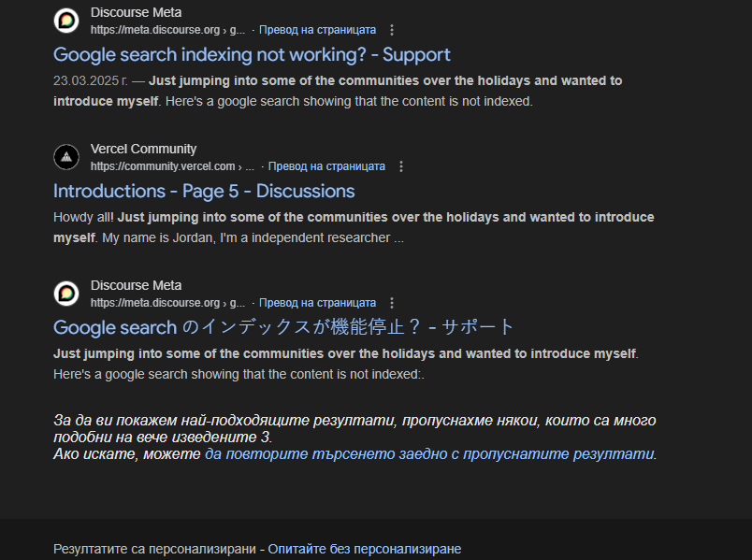752x560 pixels.
Task: Click the community.vercel.com URL
Action: (x=173, y=166)
